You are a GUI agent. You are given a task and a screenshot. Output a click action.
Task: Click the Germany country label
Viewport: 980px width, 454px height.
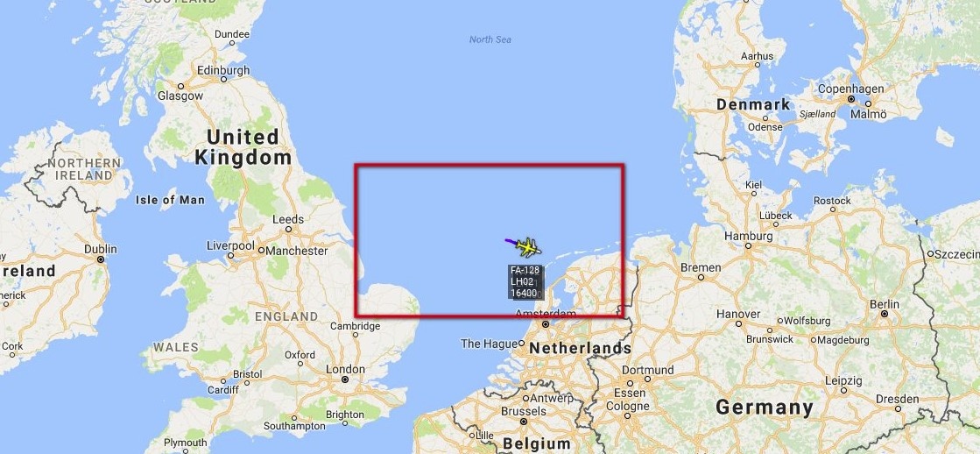765,408
